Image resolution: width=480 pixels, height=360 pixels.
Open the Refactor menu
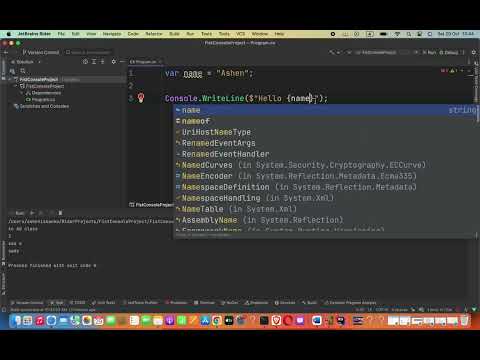point(154,34)
